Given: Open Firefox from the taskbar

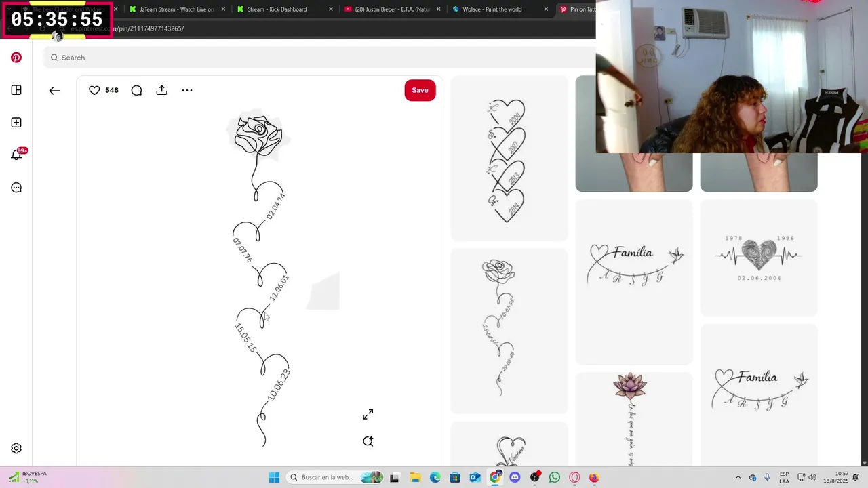Looking at the screenshot, I should pos(594,477).
